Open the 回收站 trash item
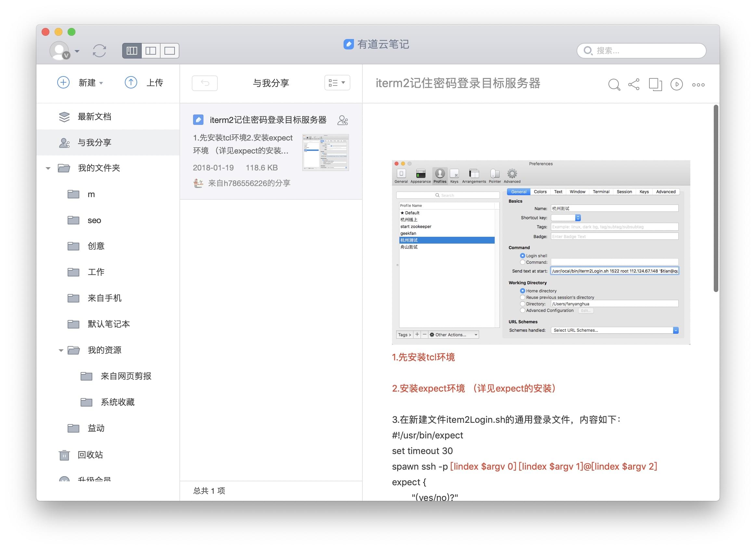756x549 pixels. [90, 455]
